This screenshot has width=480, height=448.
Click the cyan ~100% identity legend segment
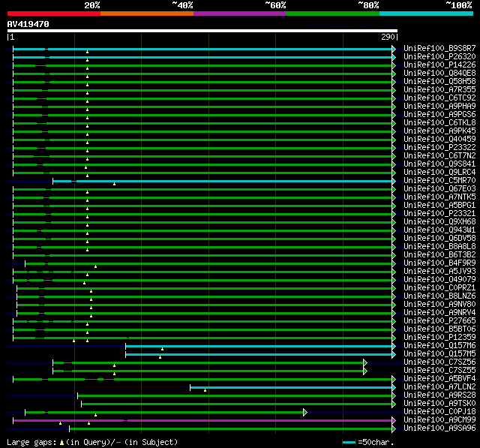[427, 14]
